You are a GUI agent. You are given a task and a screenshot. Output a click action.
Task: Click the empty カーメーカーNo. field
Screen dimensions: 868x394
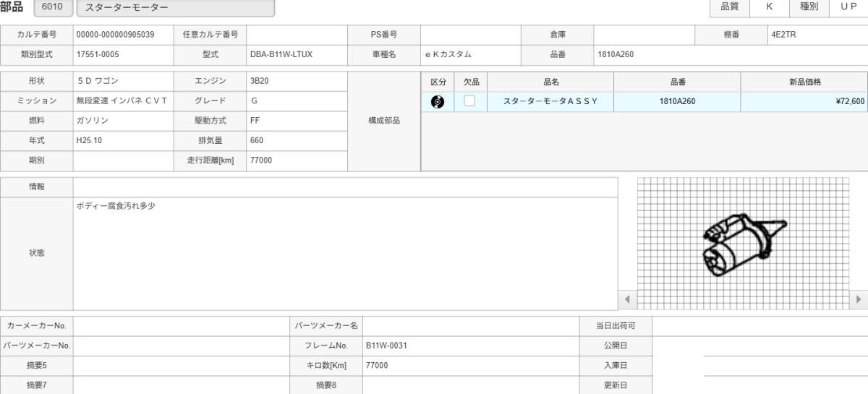coord(182,326)
